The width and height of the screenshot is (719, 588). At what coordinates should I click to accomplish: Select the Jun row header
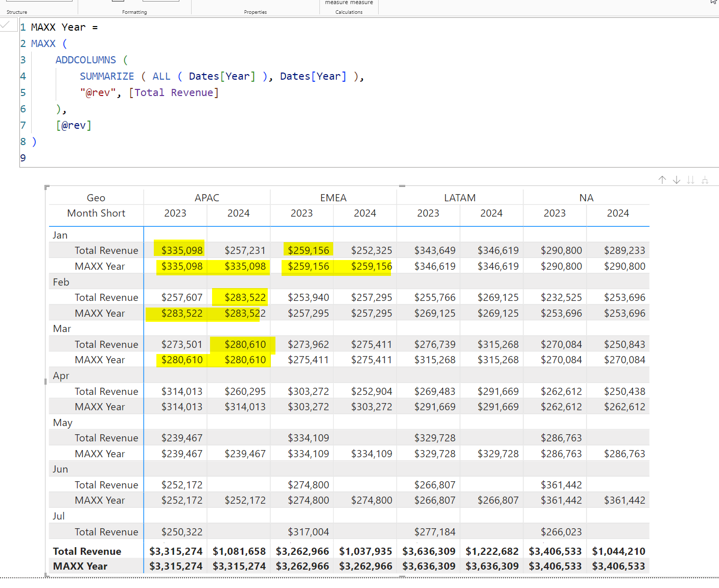pos(60,469)
